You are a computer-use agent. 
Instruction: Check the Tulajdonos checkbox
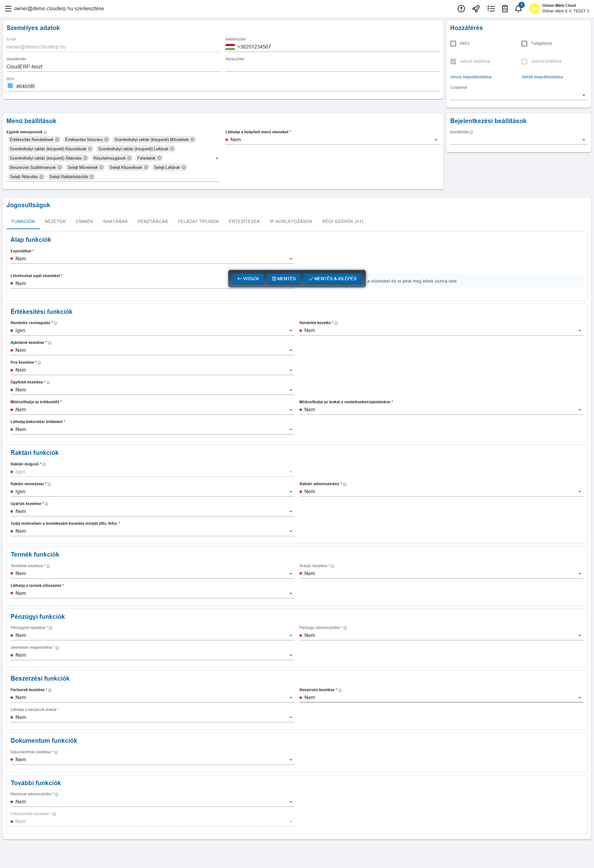(524, 44)
